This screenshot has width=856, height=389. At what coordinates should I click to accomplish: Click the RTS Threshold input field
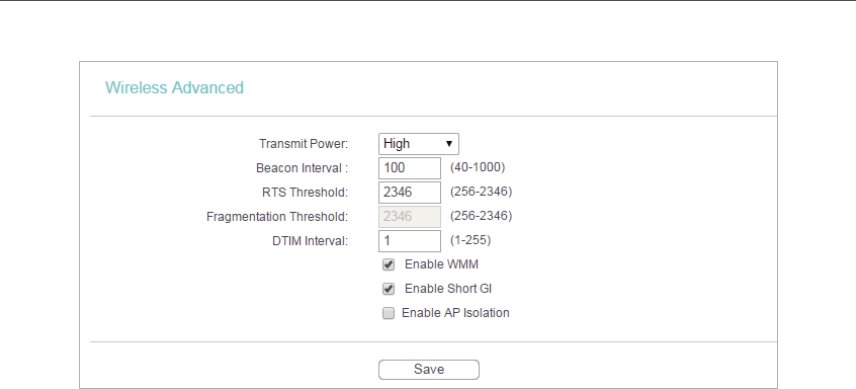(x=409, y=193)
